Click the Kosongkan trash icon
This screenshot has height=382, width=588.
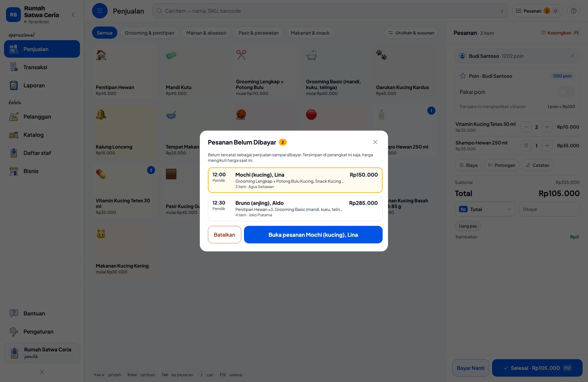coord(543,33)
